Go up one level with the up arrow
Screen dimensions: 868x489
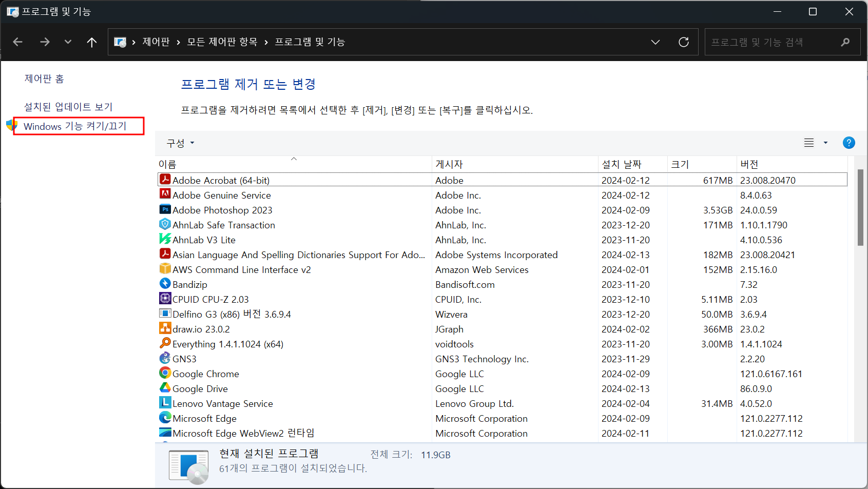92,42
